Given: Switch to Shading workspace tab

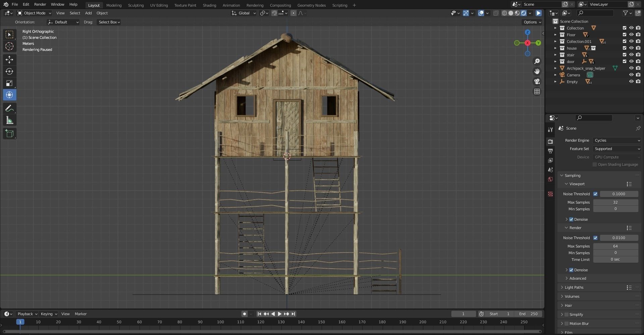Looking at the screenshot, I should 209,5.
